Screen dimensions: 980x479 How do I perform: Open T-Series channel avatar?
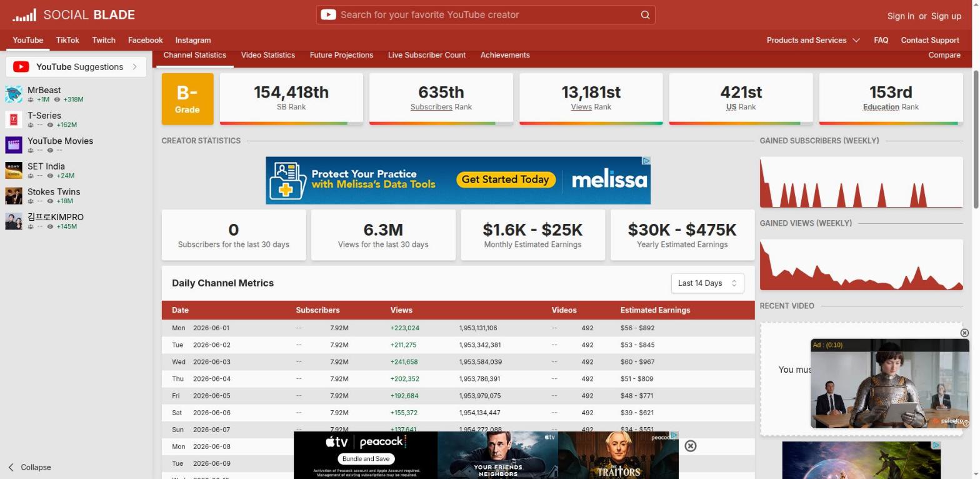[14, 120]
